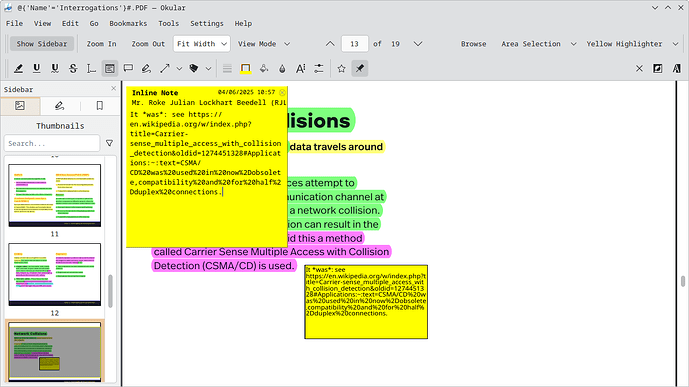Viewport: 689px width, 387px height.
Task: Select the Popup Note tool
Action: 128,69
